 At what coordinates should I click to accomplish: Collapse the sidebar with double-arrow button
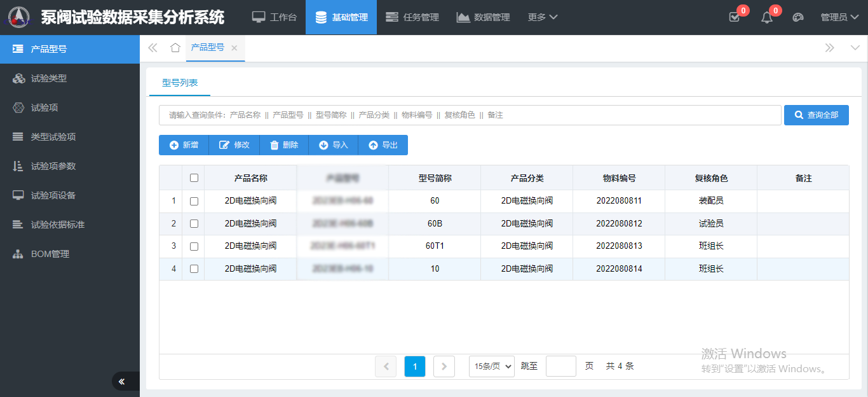[x=121, y=381]
